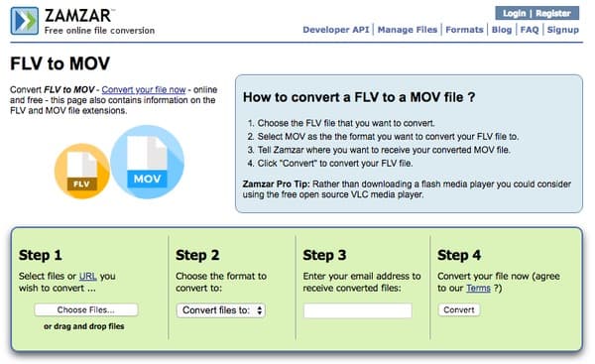Click the Choose Files button
This screenshot has width=595, height=364.
[x=85, y=309]
